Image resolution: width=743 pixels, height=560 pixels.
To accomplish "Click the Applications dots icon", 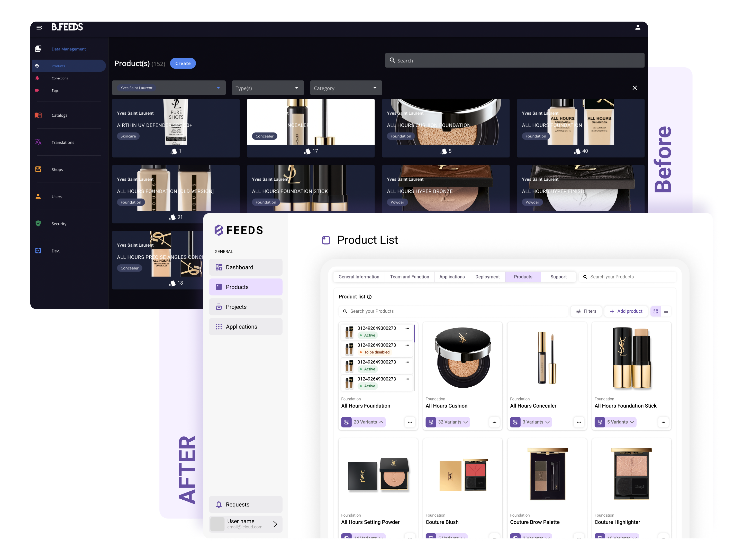I will point(219,327).
